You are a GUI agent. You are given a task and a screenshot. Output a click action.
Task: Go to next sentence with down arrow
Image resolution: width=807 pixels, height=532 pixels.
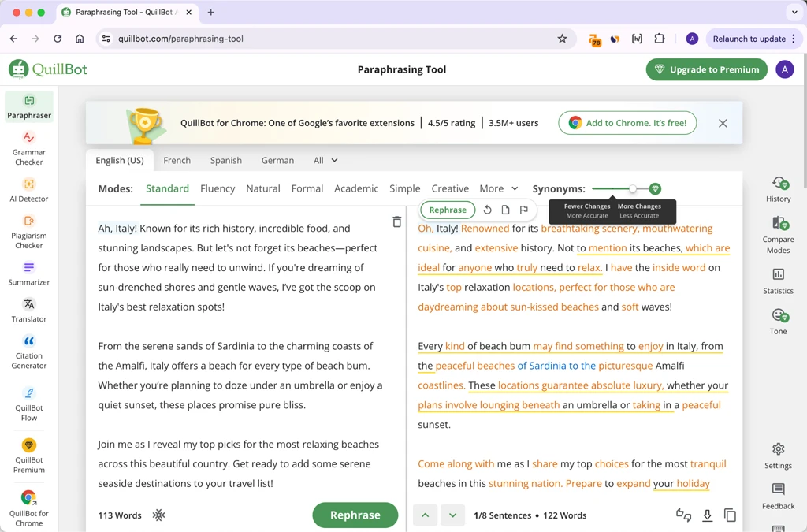453,515
